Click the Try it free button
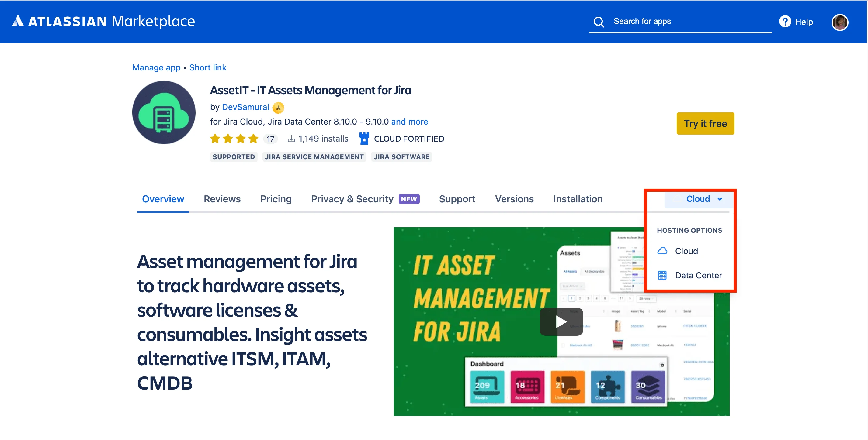 click(705, 124)
